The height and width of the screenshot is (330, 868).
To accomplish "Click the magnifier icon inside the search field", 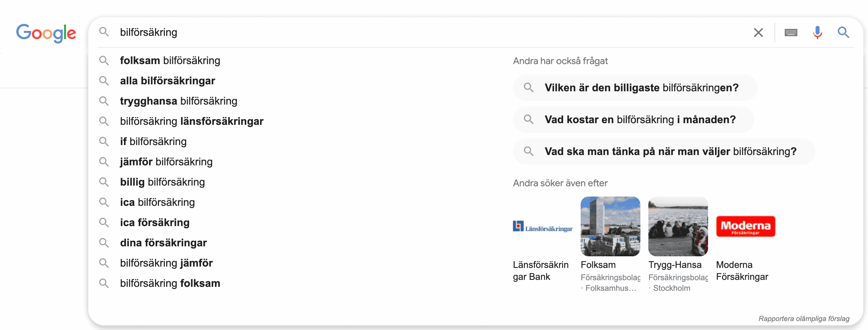I will [x=104, y=32].
